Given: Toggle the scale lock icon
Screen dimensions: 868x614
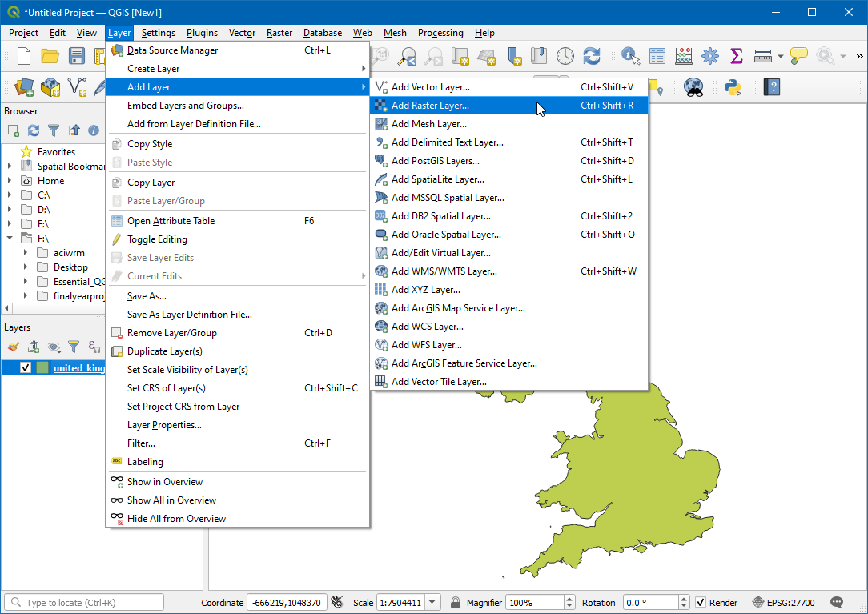Looking at the screenshot, I should tap(455, 603).
